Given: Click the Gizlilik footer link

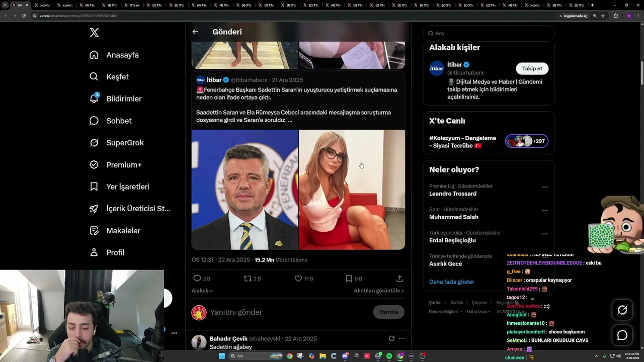Looking at the screenshot, I should (457, 303).
